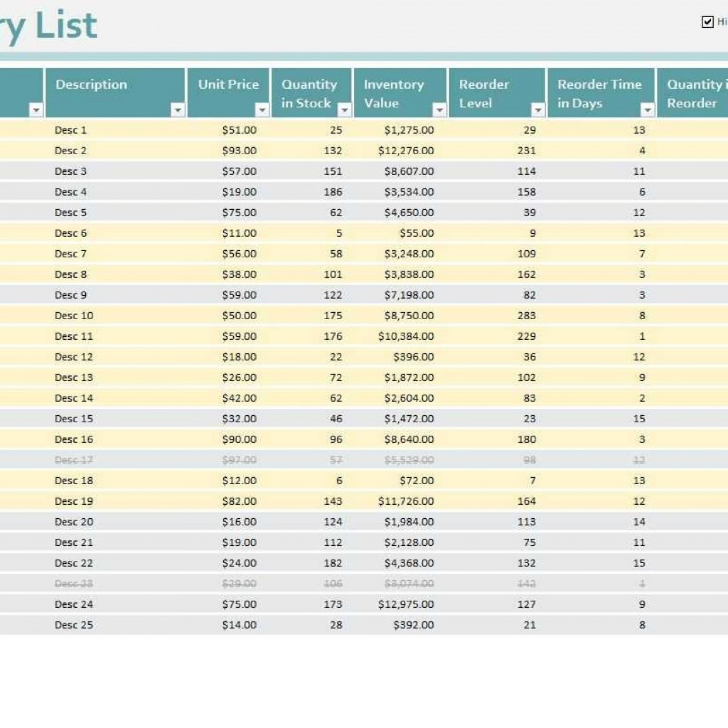The image size is (728, 728).
Task: Click the struck-through 'Desc 17' cell
Action: tap(74, 460)
